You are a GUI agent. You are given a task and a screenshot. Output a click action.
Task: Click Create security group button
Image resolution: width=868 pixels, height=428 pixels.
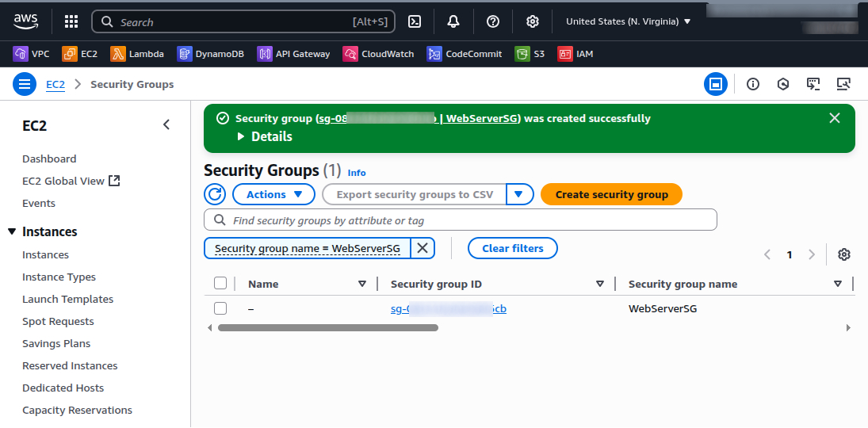[612, 194]
